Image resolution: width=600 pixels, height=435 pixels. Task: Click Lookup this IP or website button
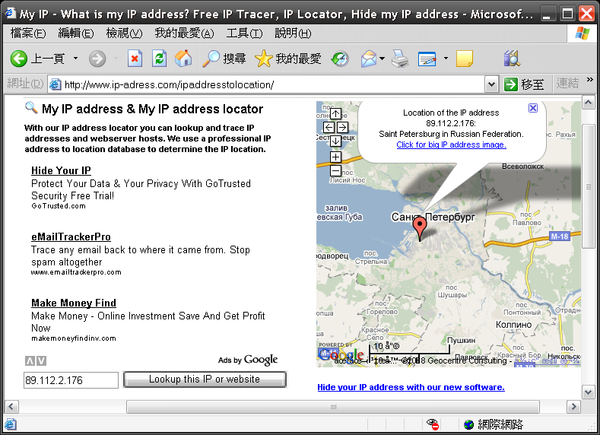(205, 380)
